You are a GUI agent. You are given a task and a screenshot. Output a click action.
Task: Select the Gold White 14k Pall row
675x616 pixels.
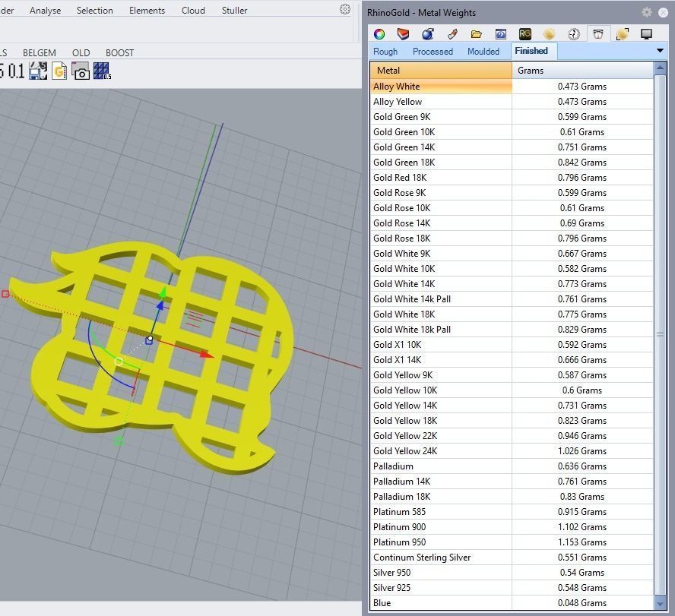(x=512, y=299)
